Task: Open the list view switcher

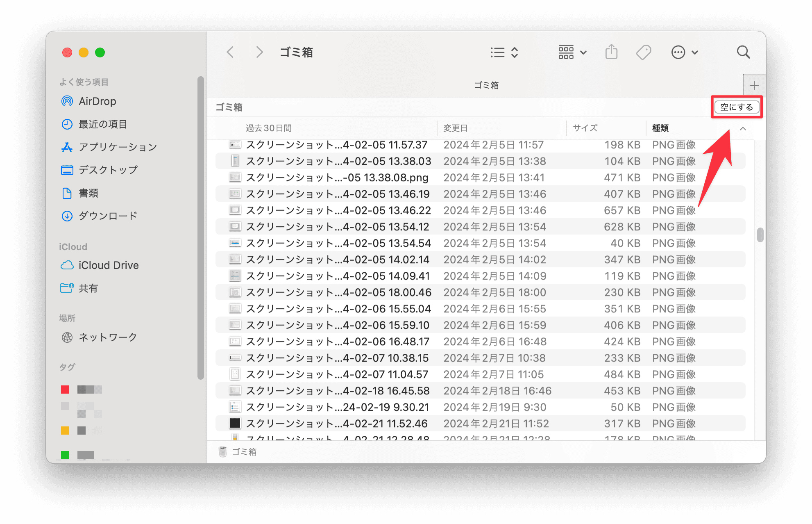Action: click(504, 52)
